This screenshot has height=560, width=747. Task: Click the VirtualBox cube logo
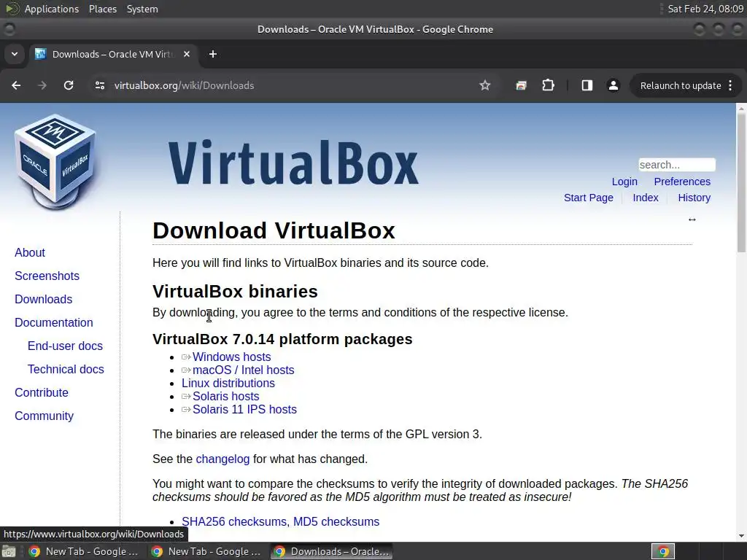[55, 161]
